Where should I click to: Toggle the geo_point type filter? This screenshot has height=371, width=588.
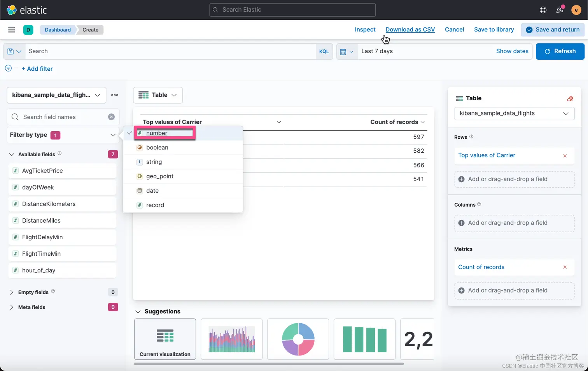click(183, 176)
